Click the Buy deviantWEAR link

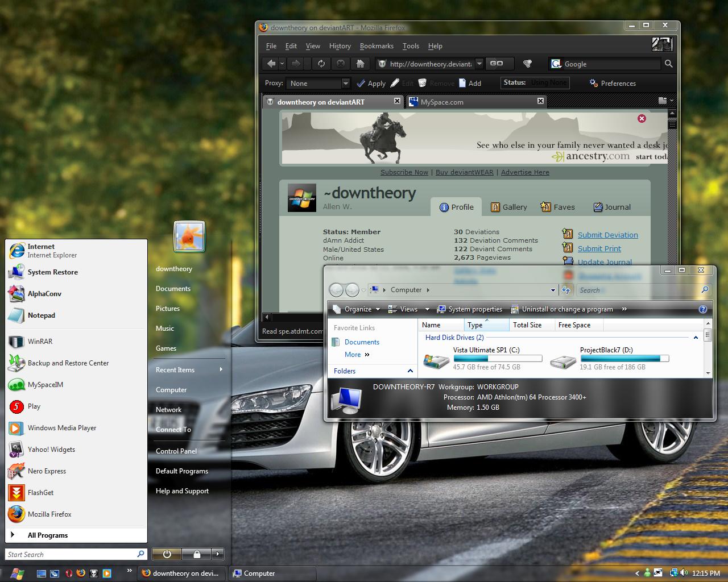(465, 172)
